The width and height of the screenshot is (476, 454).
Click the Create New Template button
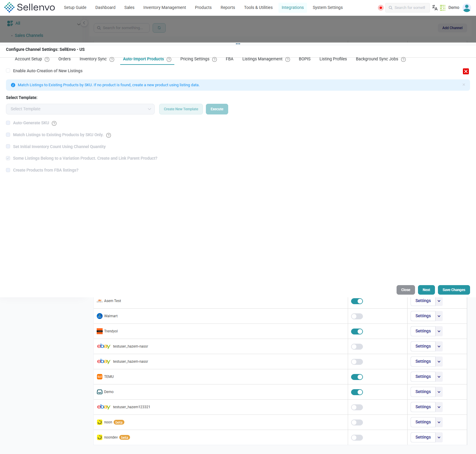181,109
